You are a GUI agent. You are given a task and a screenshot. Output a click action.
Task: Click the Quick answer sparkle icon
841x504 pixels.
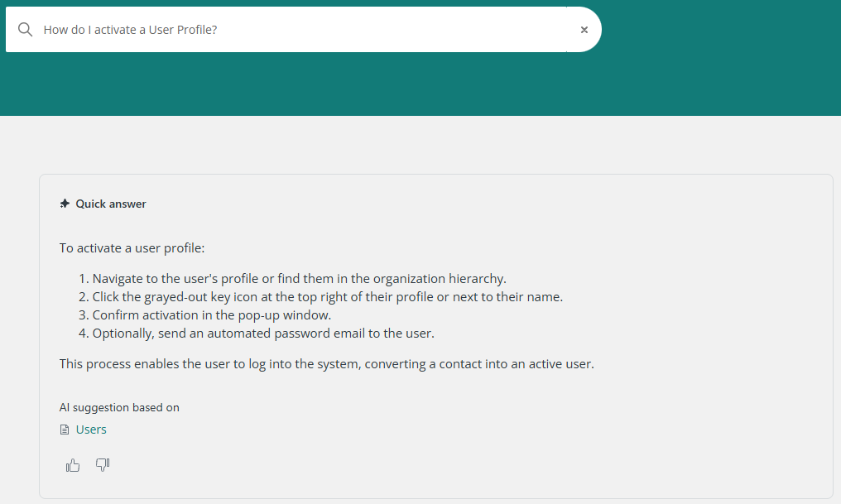[x=65, y=204]
